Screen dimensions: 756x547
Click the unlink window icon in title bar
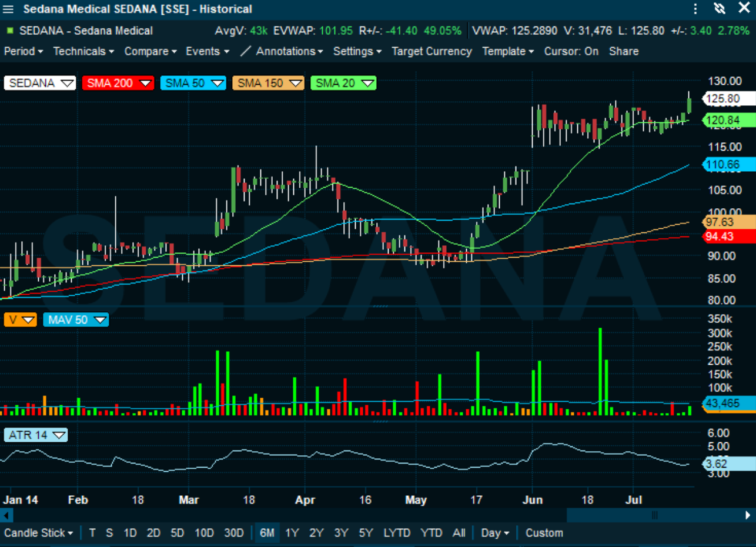720,8
